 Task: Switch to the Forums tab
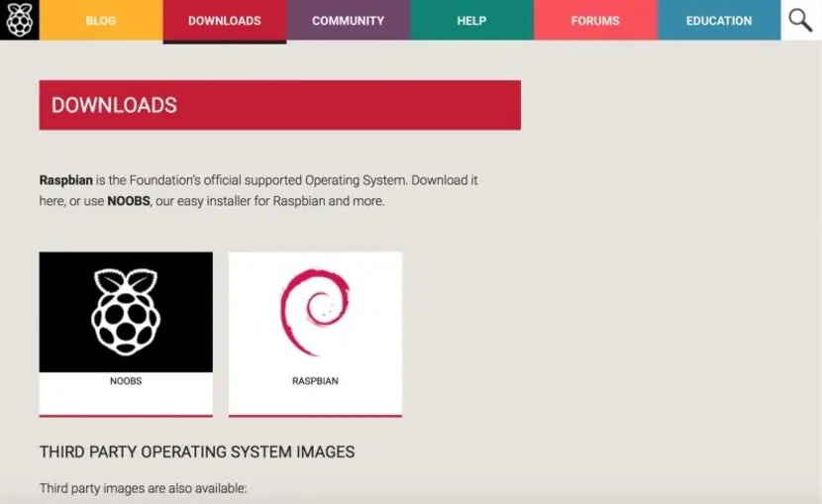click(x=595, y=21)
